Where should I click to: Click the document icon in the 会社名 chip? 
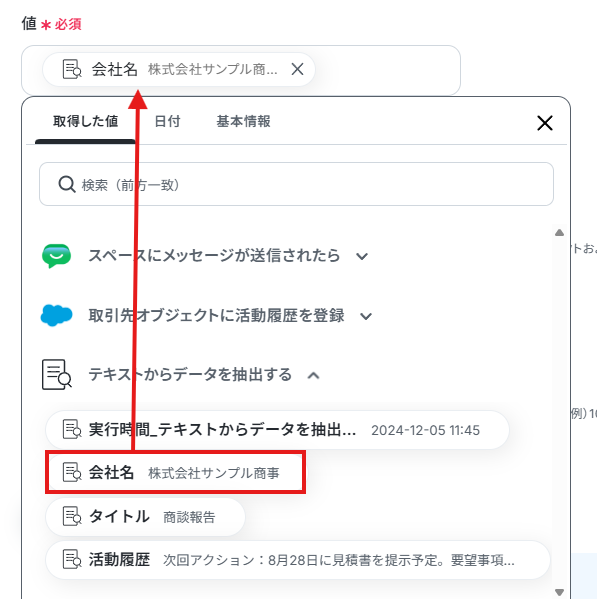point(72,69)
